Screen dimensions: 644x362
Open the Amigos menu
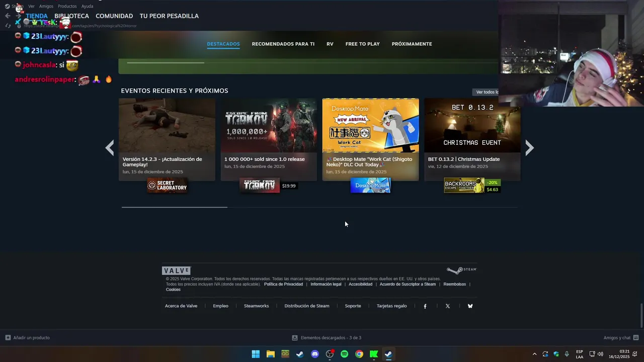pos(46,6)
